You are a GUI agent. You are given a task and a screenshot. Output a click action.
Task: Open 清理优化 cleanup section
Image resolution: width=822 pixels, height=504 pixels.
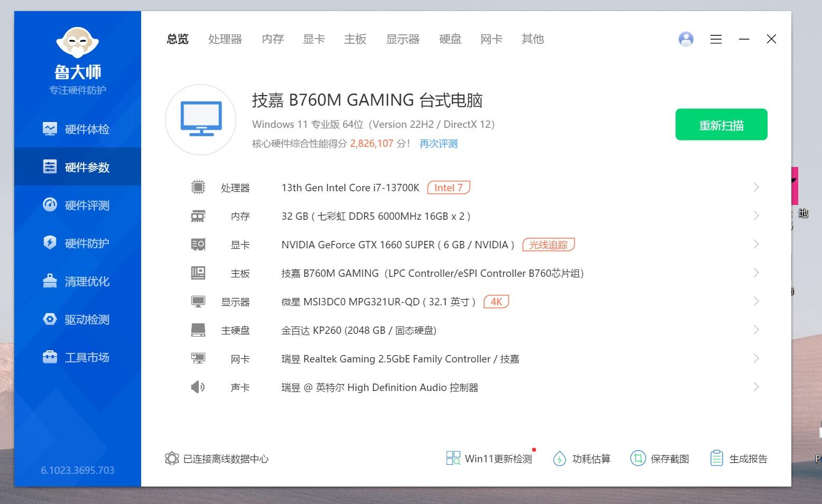(x=77, y=281)
